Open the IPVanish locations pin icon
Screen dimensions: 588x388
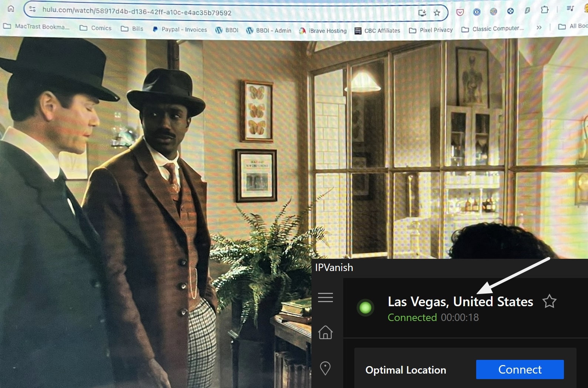tap(325, 368)
